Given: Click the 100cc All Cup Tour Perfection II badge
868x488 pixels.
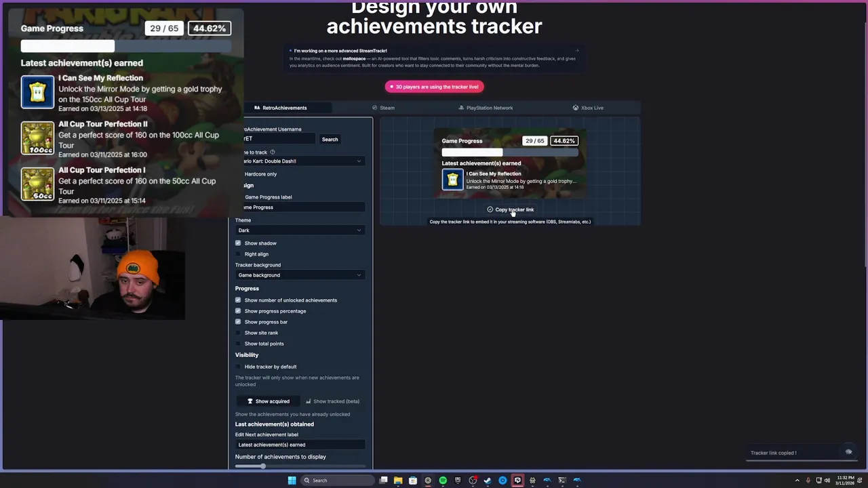Looking at the screenshot, I should tap(37, 138).
